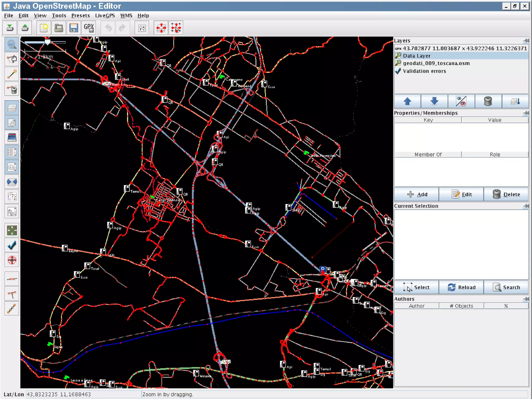This screenshot has height=399, width=532.
Task: Click the green four-arrows imagery adjust icon
Action: [x=12, y=230]
